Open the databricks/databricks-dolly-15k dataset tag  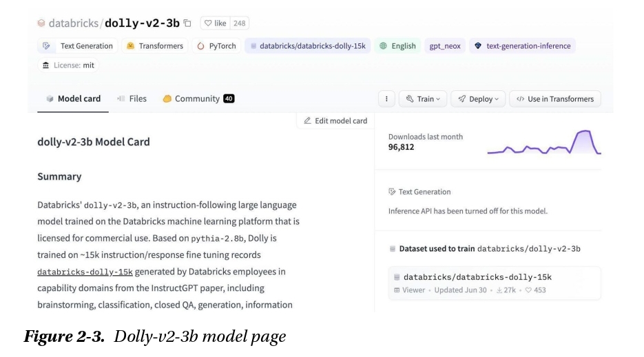point(307,46)
